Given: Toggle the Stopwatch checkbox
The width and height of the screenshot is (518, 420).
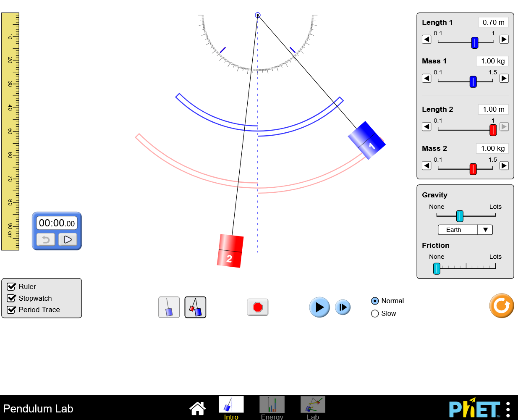Looking at the screenshot, I should 12,298.
